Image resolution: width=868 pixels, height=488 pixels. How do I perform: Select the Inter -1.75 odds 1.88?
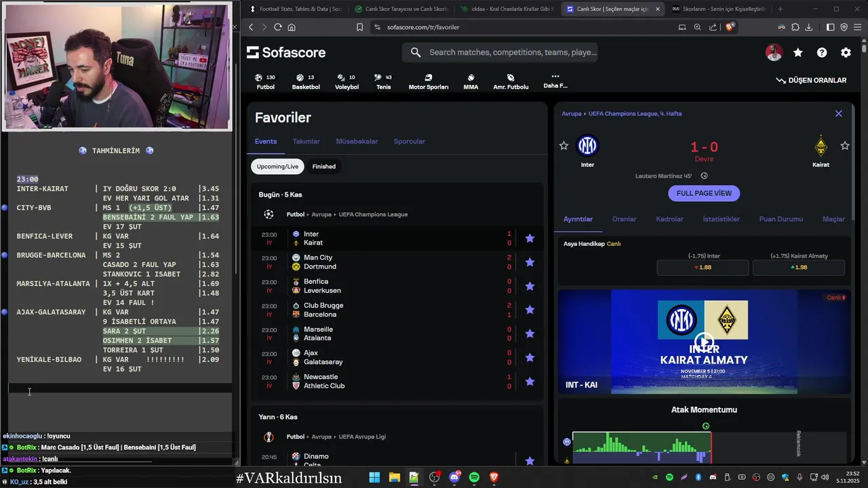(703, 267)
